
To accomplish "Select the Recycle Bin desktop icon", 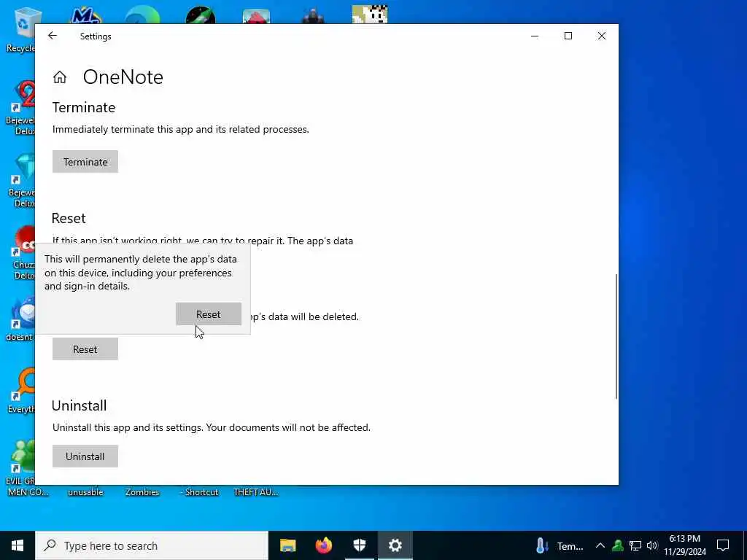I will [21, 29].
